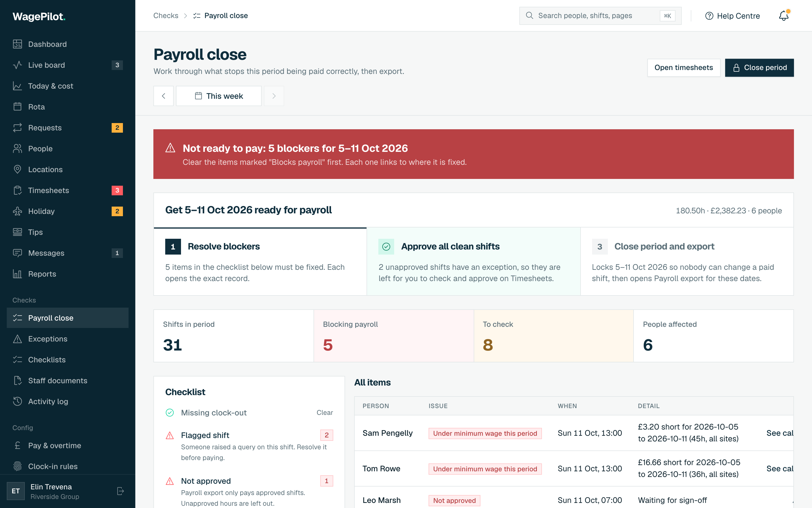Click the notifications bell icon

784,16
